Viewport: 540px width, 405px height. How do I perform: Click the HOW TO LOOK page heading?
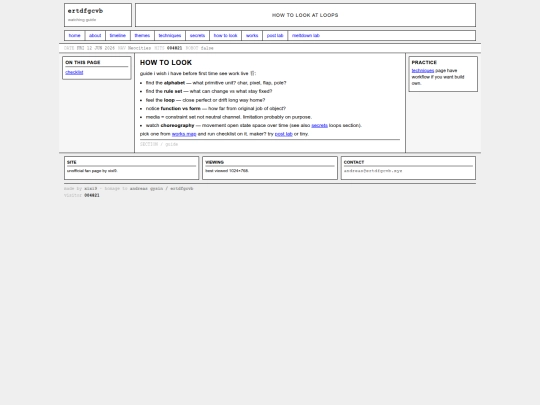(166, 63)
